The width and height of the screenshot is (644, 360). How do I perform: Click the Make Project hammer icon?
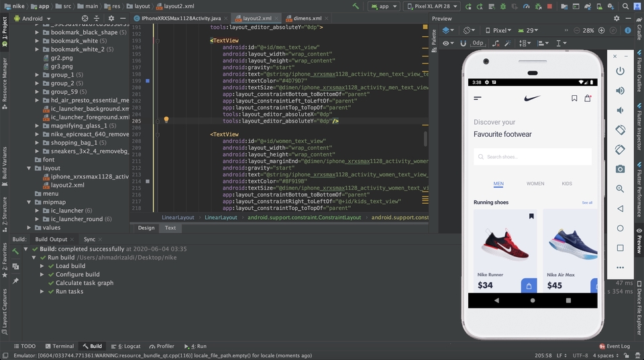click(356, 6)
